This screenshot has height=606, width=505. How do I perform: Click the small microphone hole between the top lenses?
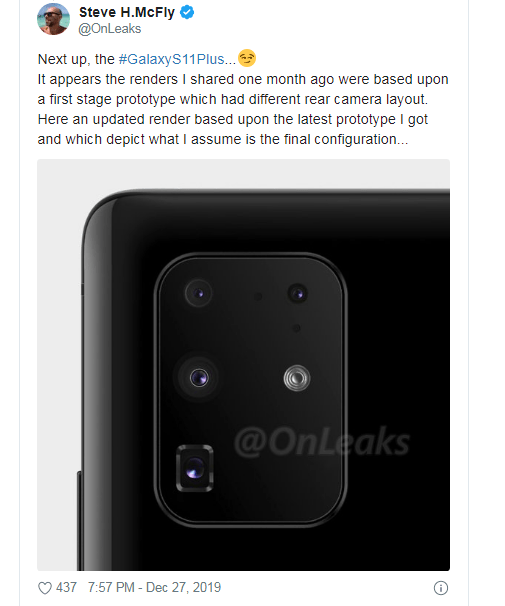coord(258,296)
